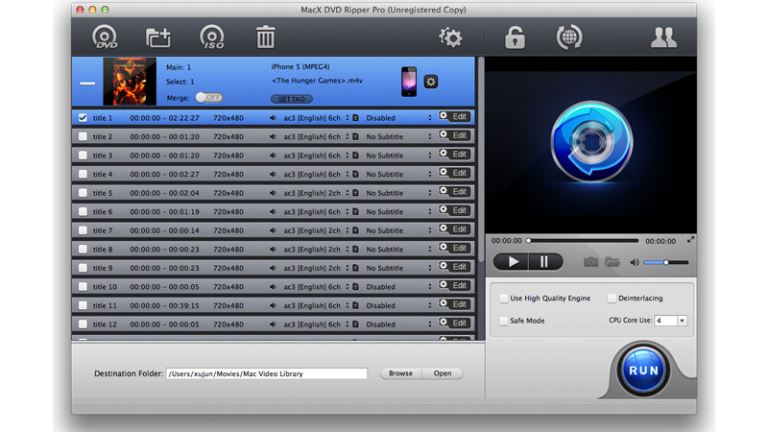Enable the Deinterlacing checkbox
The height and width of the screenshot is (432, 768).
[x=612, y=298]
